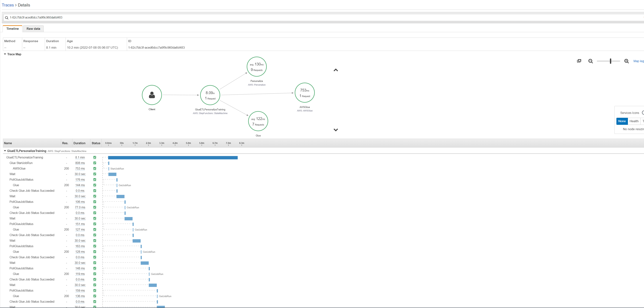
Task: Click the zoom out magnifier icon
Action: [590, 61]
